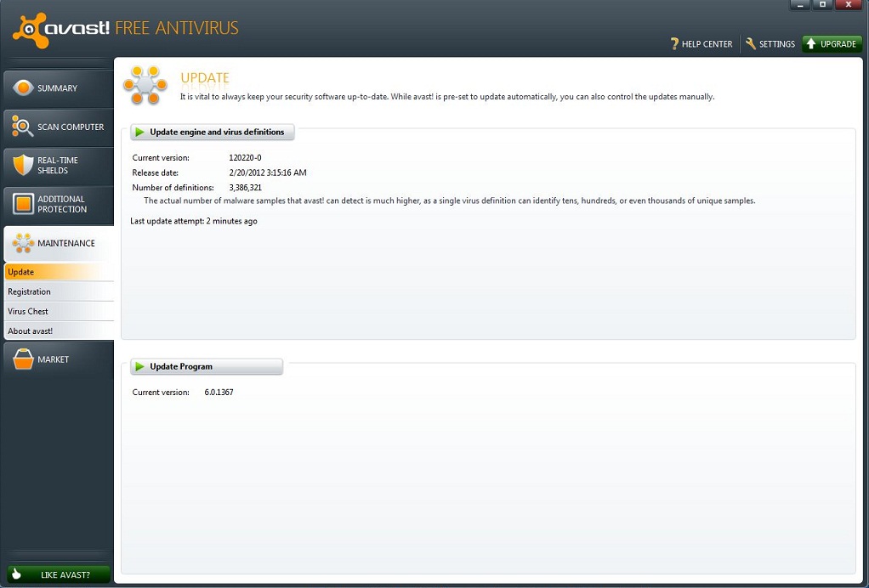Click the Maintenance molecule icon in sidebar
869x588 pixels.
point(23,243)
